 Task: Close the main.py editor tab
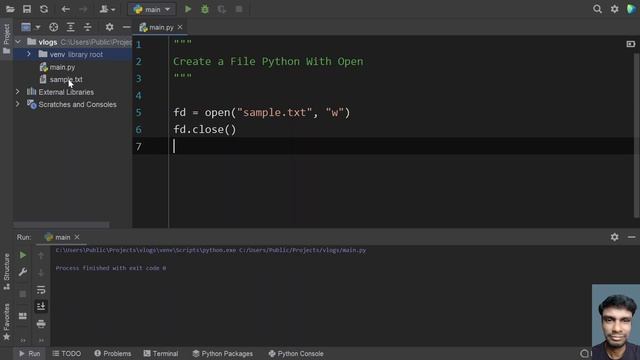(x=180, y=27)
